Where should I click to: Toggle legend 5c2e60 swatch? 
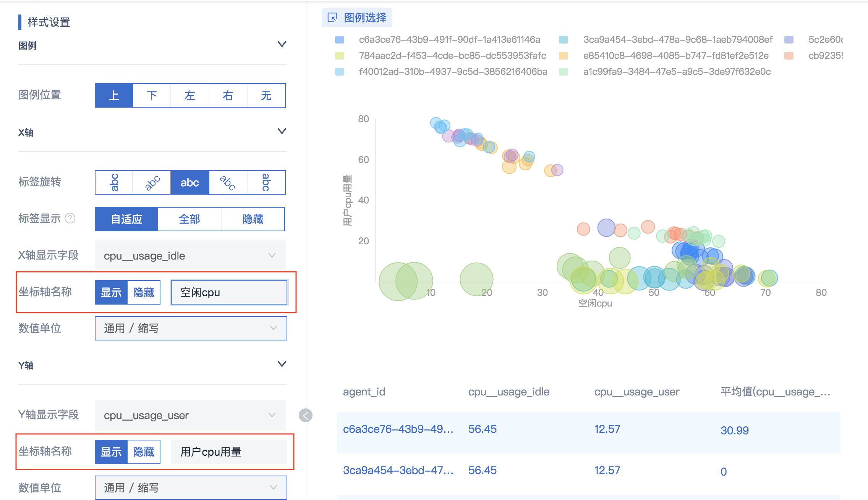point(789,40)
